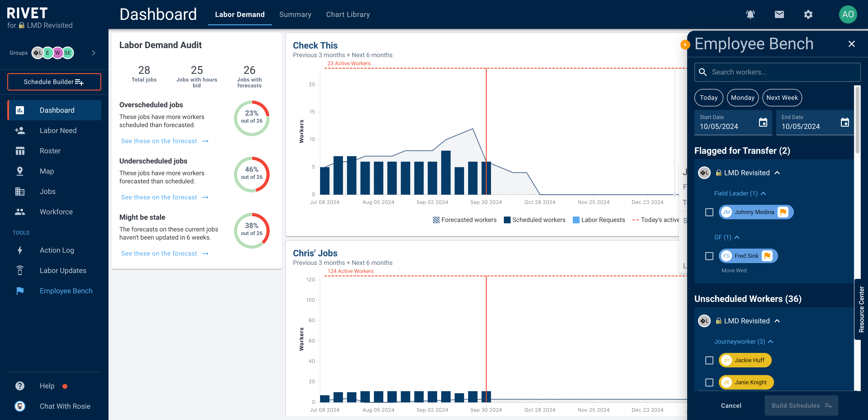Image resolution: width=868 pixels, height=420 pixels.
Task: Click the 23% overscheduled progress ring
Action: point(252,118)
